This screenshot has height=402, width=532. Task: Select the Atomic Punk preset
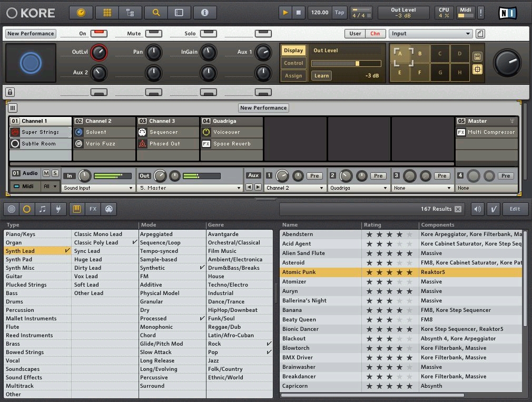tap(401, 272)
